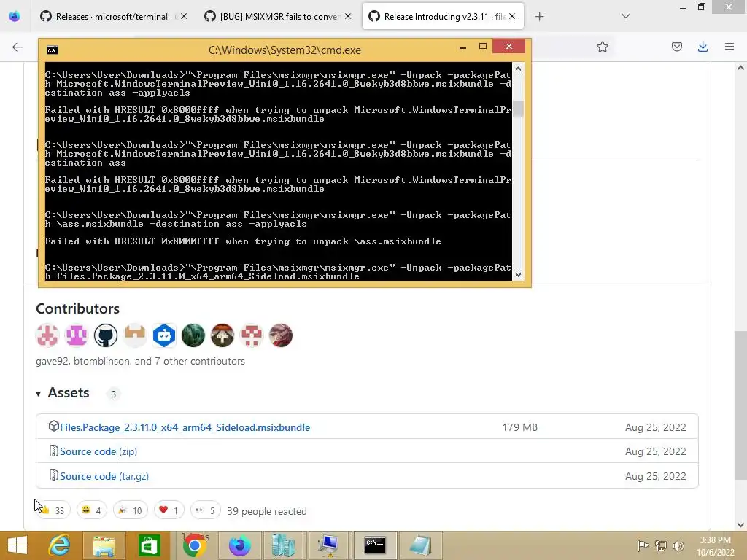Open the notepad app in taskbar
The height and width of the screenshot is (560, 747).
[419, 545]
